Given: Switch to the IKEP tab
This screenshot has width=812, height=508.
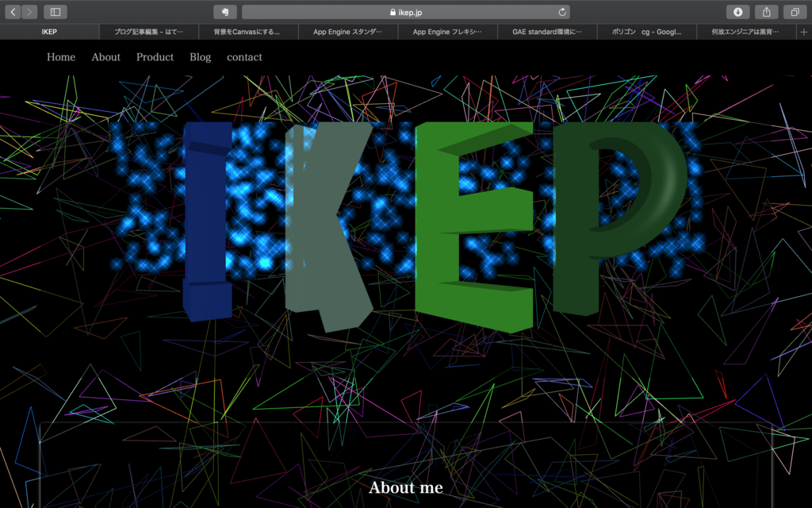Looking at the screenshot, I should [49, 32].
